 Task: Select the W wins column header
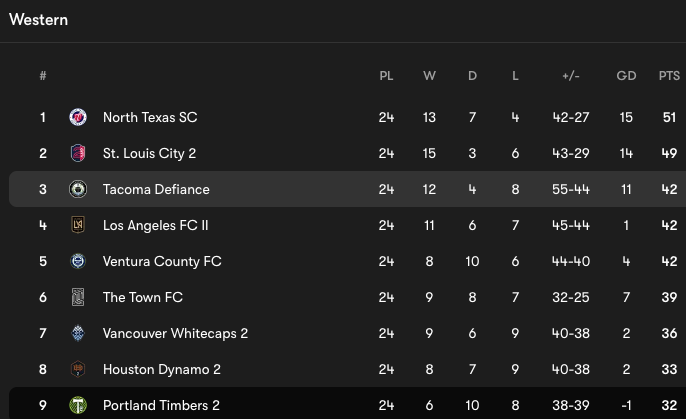tap(429, 76)
